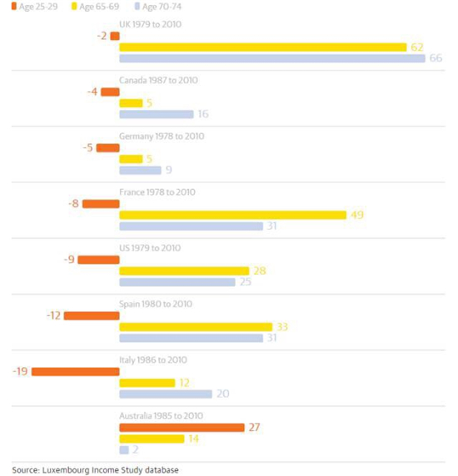
Task: Click the yellow Age 65-69 legend swatch
Action: pos(74,6)
